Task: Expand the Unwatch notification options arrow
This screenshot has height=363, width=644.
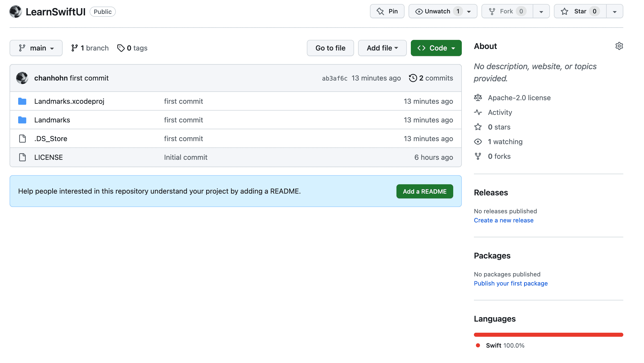Action: pyautogui.click(x=469, y=12)
